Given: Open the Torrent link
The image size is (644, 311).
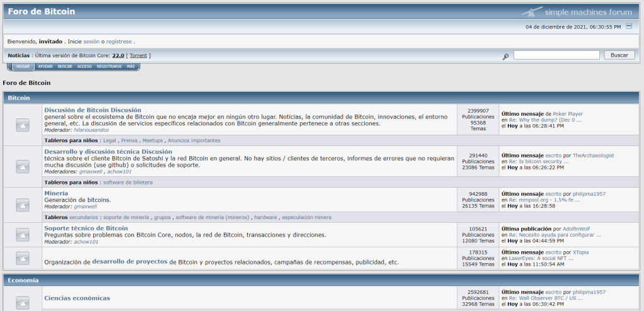Looking at the screenshot, I should (x=138, y=55).
